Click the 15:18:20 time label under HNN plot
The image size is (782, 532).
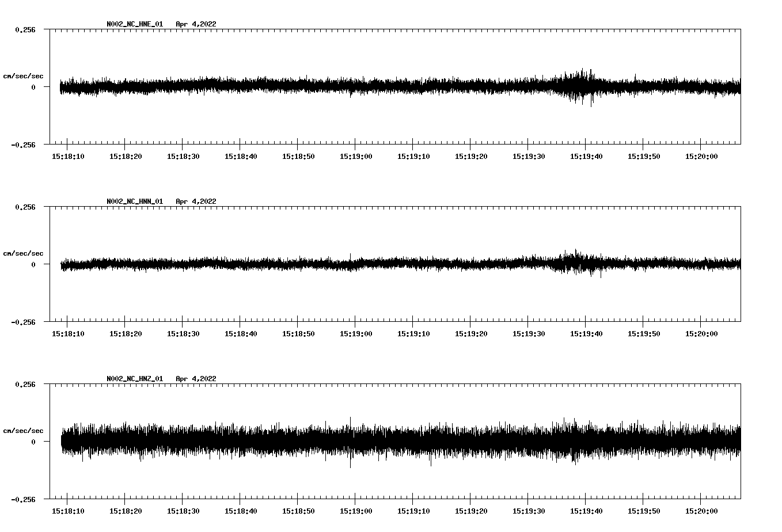point(126,333)
